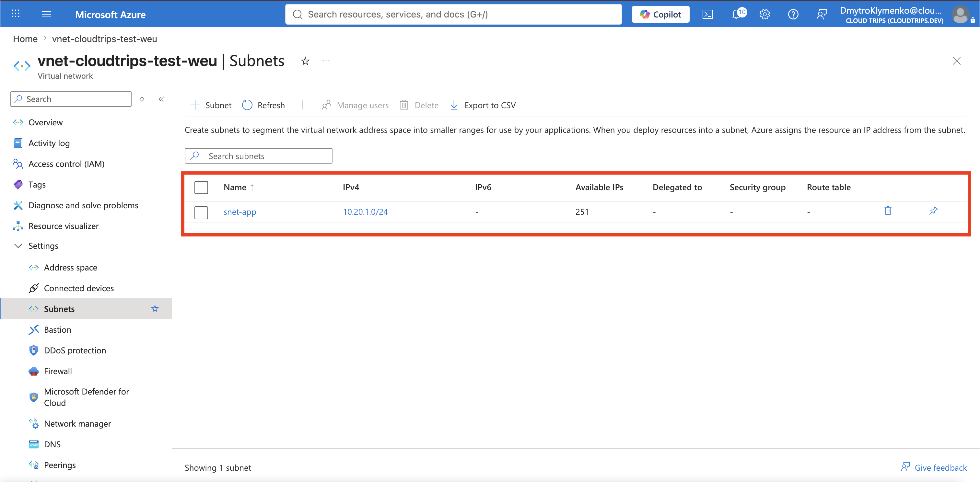This screenshot has height=482, width=980.
Task: Open the Azure apps grid launcher
Action: point(15,14)
